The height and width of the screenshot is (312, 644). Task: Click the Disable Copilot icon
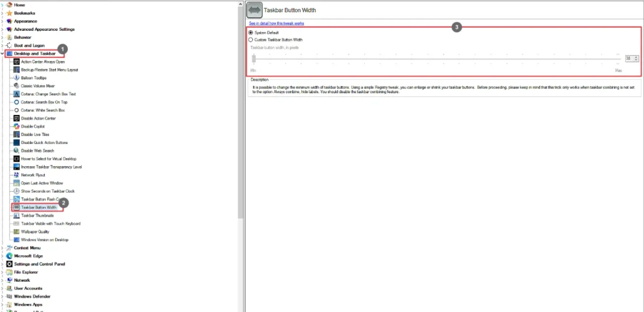[16, 126]
